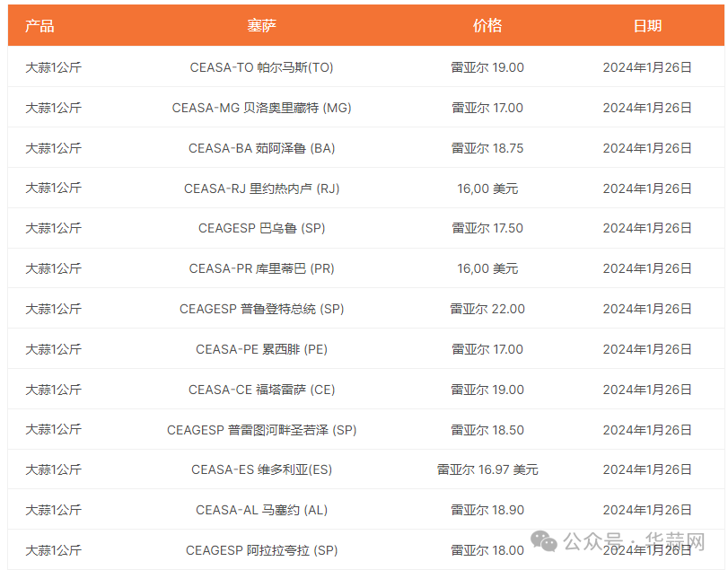Screen dimensions: 728x570
Task: Click the price 雷亚尔 18.00
Action: tap(487, 550)
